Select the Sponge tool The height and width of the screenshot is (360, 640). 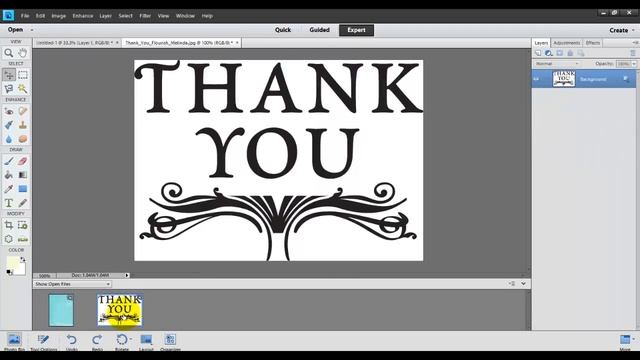[x=23, y=139]
